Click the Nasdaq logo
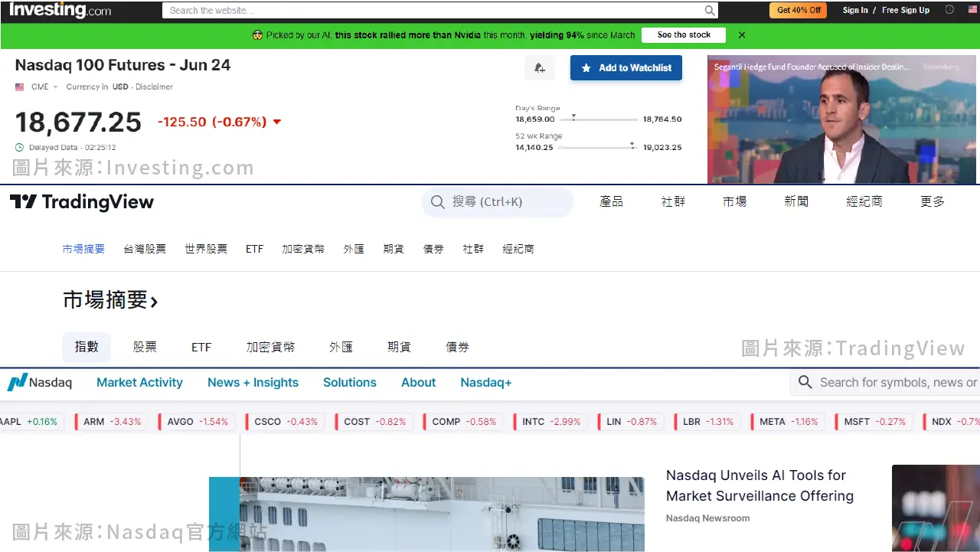This screenshot has height=552, width=980. (40, 382)
